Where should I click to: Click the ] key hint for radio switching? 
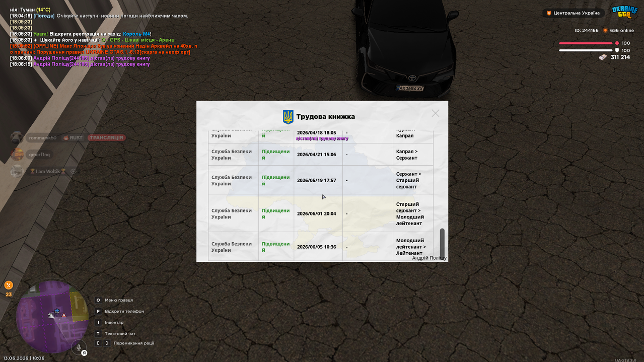[x=106, y=343]
